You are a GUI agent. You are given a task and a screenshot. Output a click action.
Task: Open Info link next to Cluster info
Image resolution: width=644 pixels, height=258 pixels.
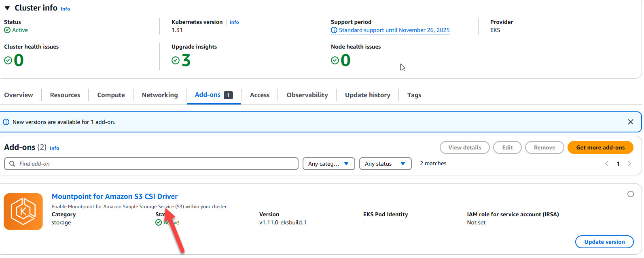pyautogui.click(x=65, y=9)
